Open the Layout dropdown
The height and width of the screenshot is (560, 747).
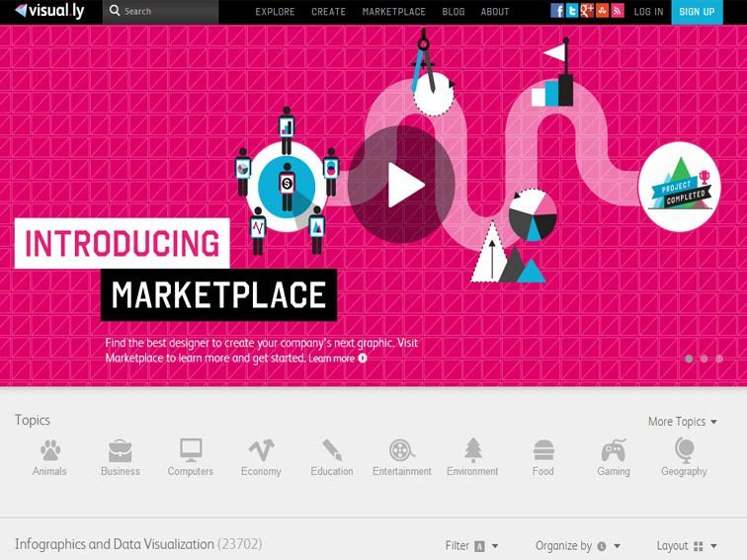pos(687,546)
